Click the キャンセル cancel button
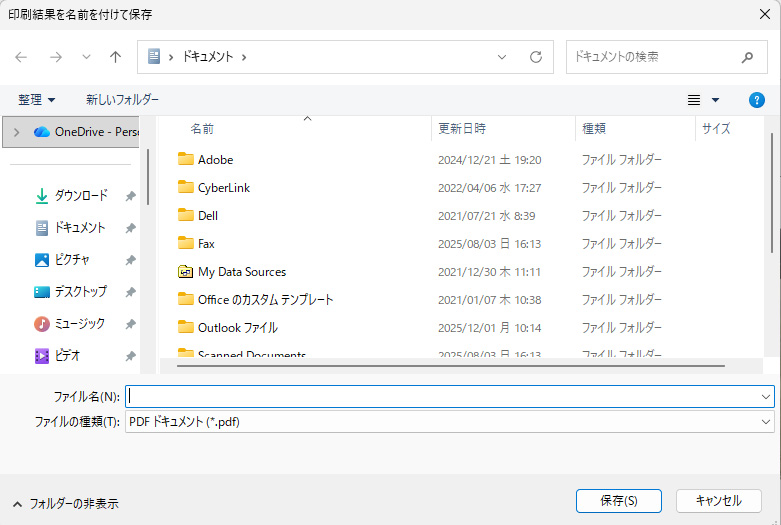Image resolution: width=781 pixels, height=525 pixels. point(719,501)
